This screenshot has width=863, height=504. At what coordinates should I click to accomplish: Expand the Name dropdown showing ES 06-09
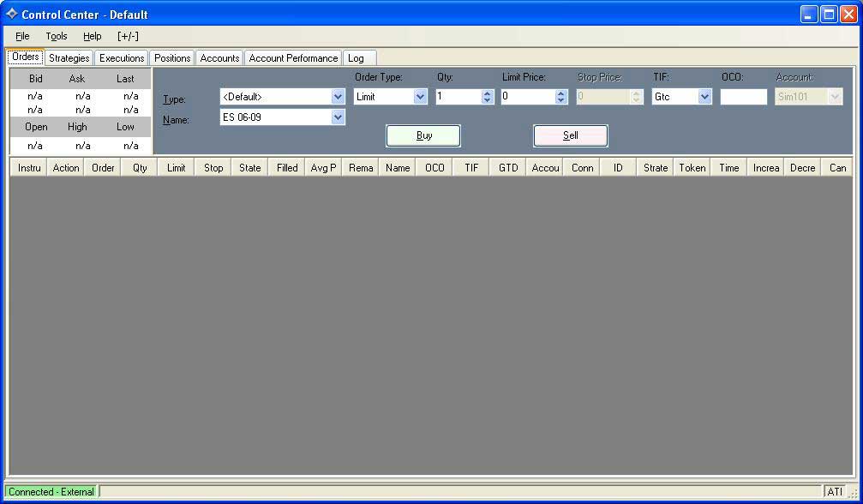338,117
